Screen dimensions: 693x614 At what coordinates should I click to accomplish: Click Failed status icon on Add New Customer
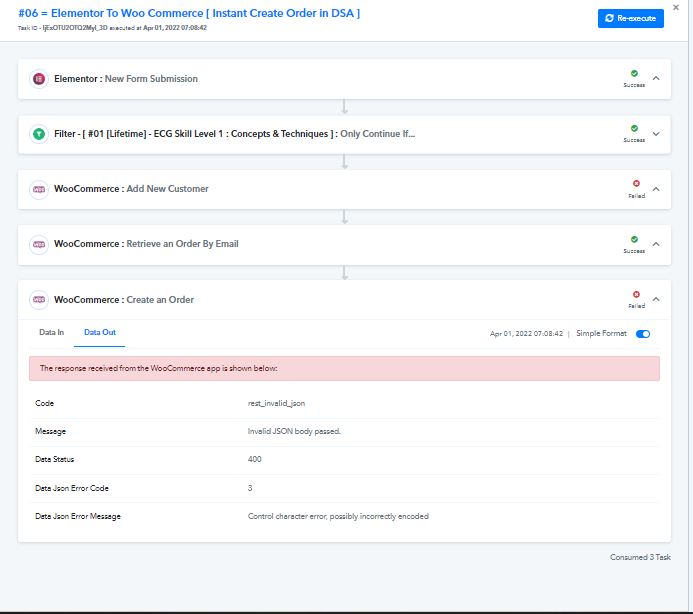pyautogui.click(x=636, y=183)
